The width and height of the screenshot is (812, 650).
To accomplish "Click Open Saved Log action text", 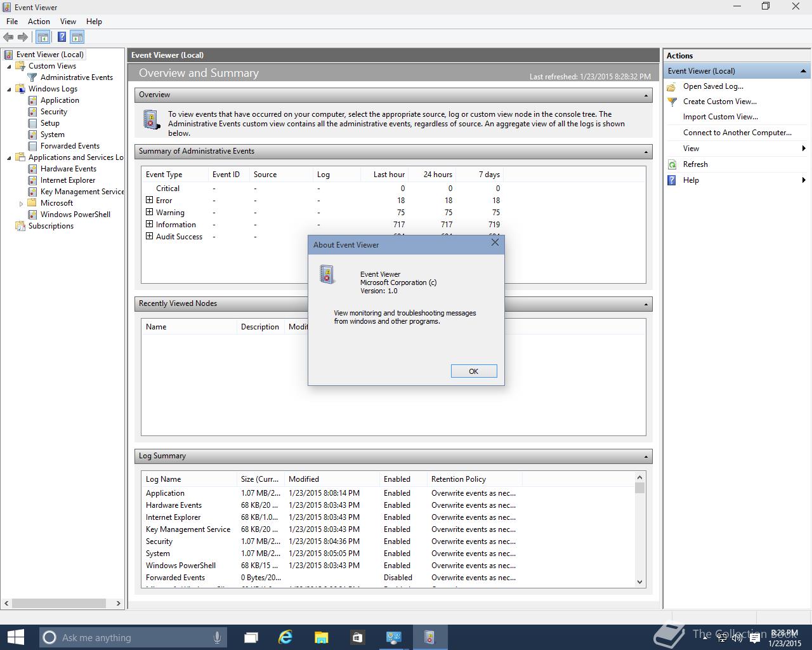I will (x=713, y=86).
